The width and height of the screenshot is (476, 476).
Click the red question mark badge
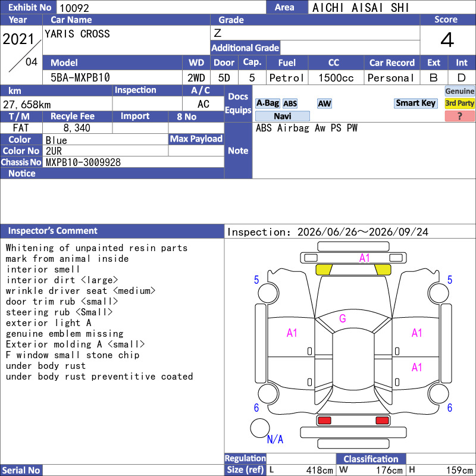point(459,116)
